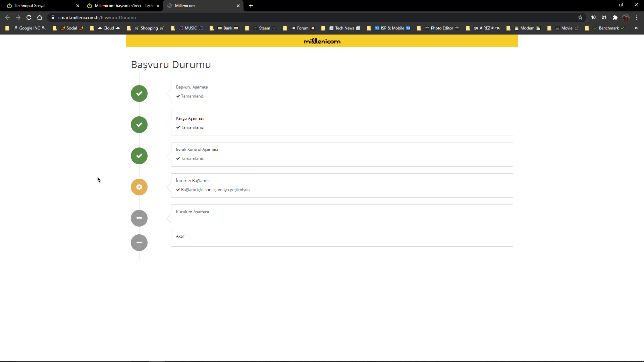Click the address bar URL field
The width and height of the screenshot is (644, 362).
pyautogui.click(x=268, y=17)
